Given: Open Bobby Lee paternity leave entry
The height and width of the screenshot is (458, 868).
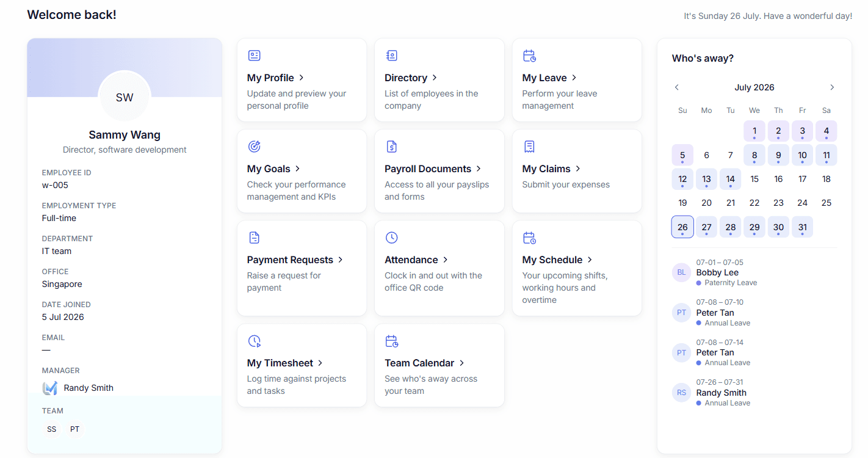Looking at the screenshot, I should [754, 272].
